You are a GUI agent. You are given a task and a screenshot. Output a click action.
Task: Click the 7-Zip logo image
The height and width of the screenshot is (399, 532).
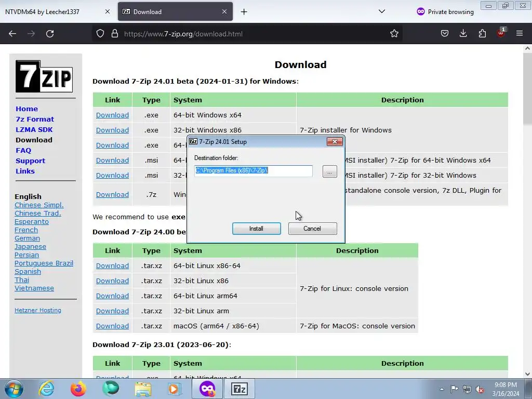point(44,76)
